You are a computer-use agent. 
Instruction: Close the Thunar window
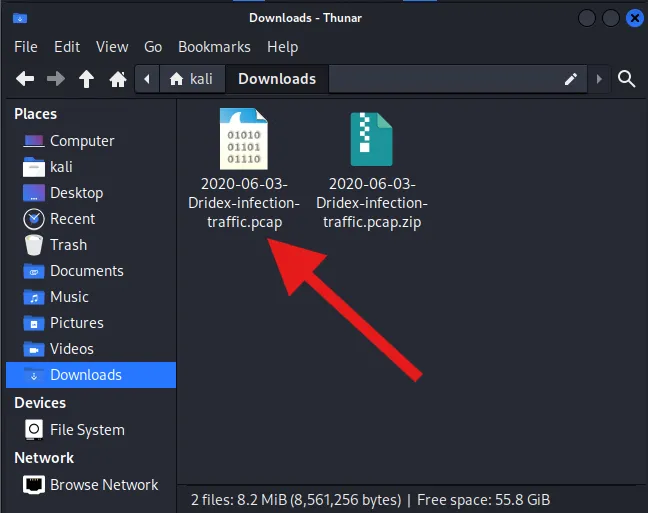coord(634,18)
